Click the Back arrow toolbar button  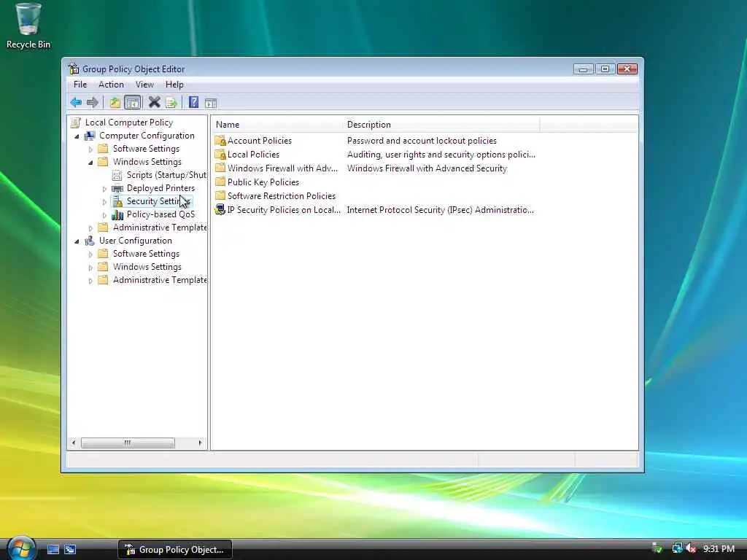click(x=76, y=102)
